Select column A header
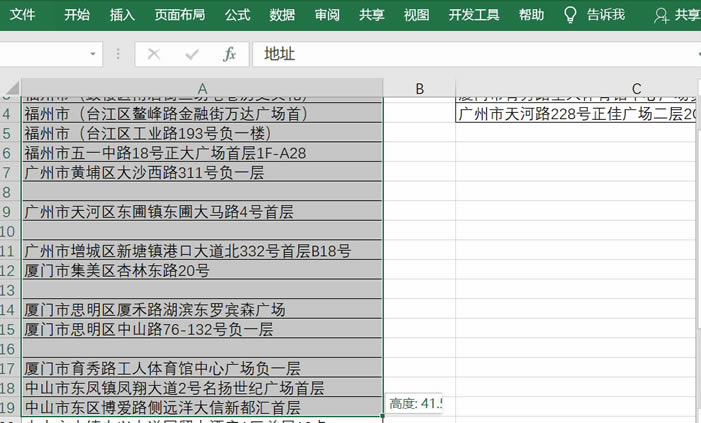 pyautogui.click(x=202, y=88)
